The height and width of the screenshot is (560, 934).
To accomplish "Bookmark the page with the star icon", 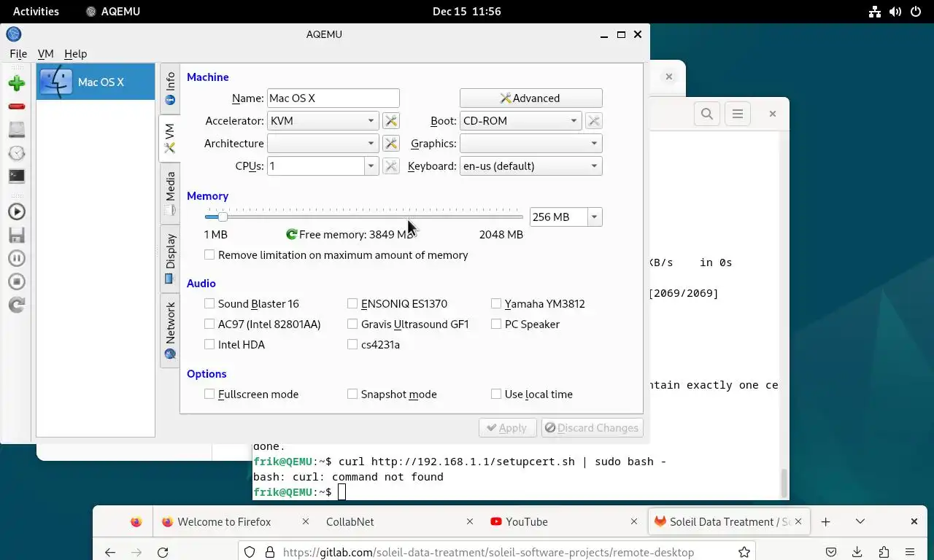I will [744, 552].
